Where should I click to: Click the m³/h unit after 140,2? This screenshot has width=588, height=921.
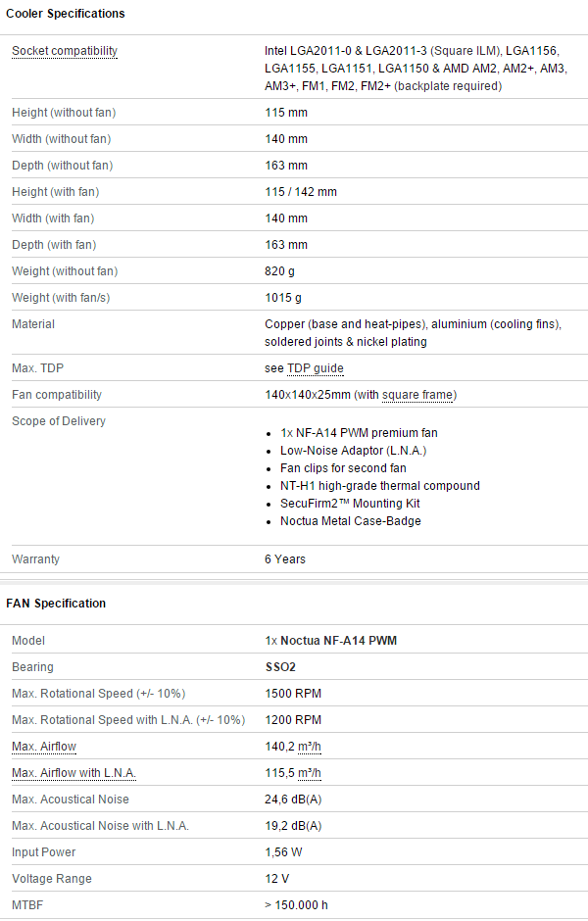pos(310,747)
